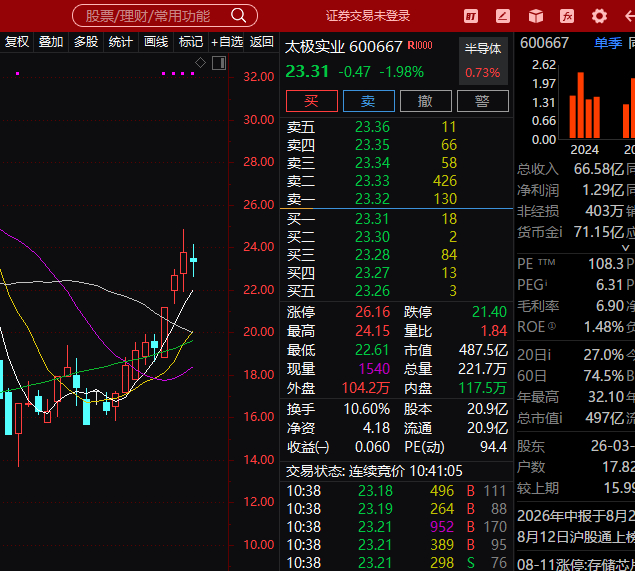
Task: Select the 买五 row price 23.26
Action: pyautogui.click(x=372, y=291)
